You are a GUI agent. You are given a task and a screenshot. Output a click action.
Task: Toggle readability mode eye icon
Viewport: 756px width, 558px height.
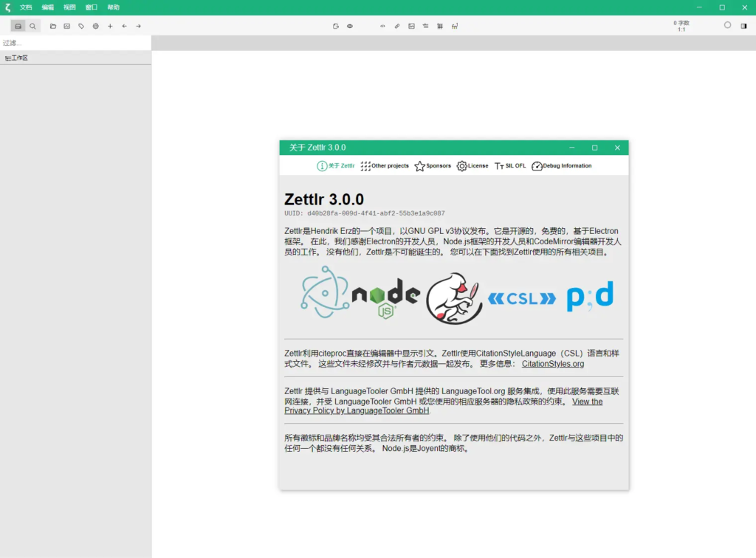point(350,26)
